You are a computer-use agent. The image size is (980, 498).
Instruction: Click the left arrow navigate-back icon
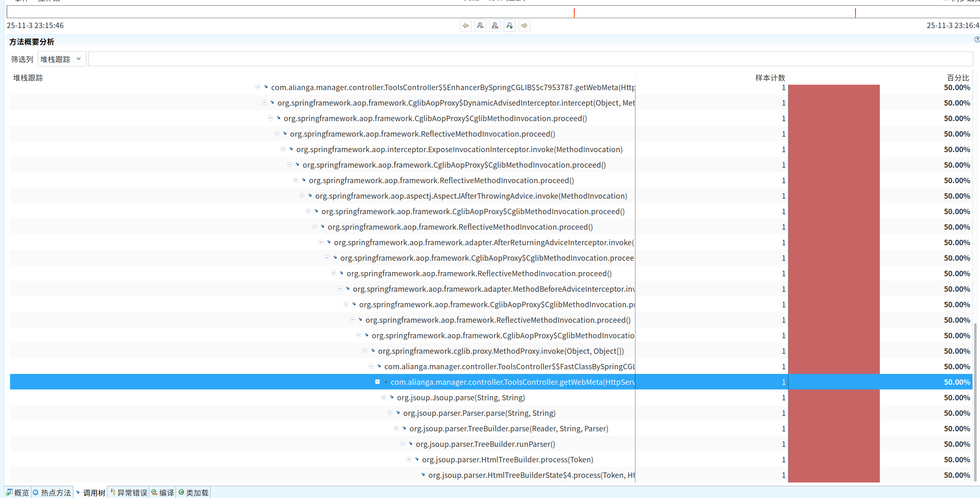tap(465, 26)
